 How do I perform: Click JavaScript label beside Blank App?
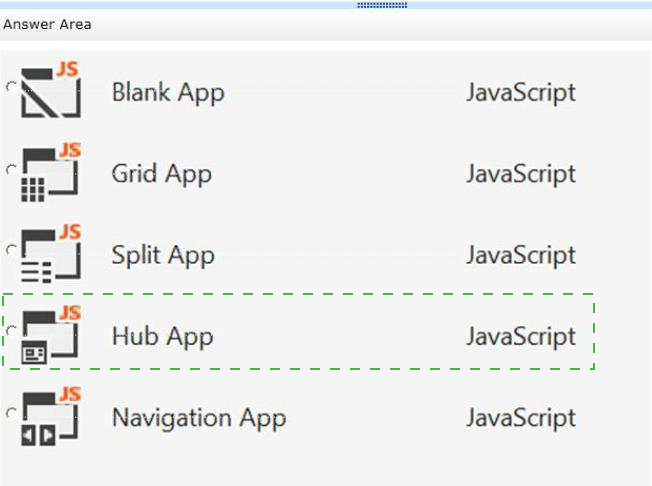(521, 93)
